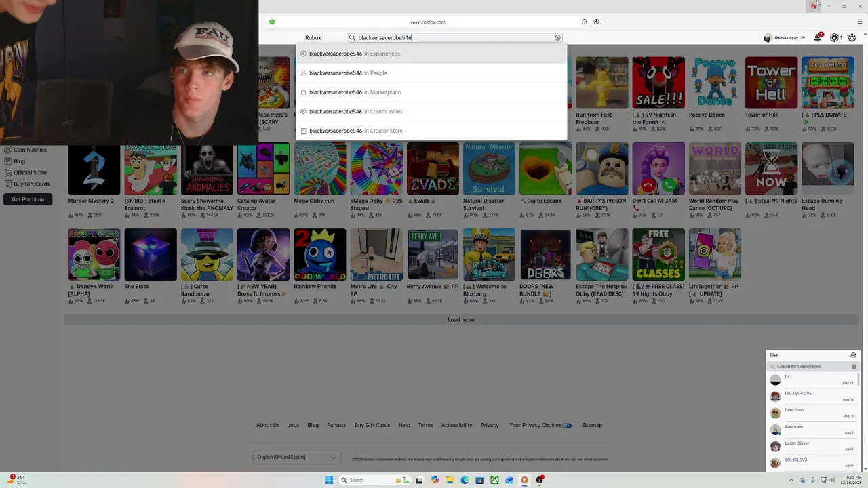Select blackversacerobe546 in Experiences

pyautogui.click(x=431, y=54)
